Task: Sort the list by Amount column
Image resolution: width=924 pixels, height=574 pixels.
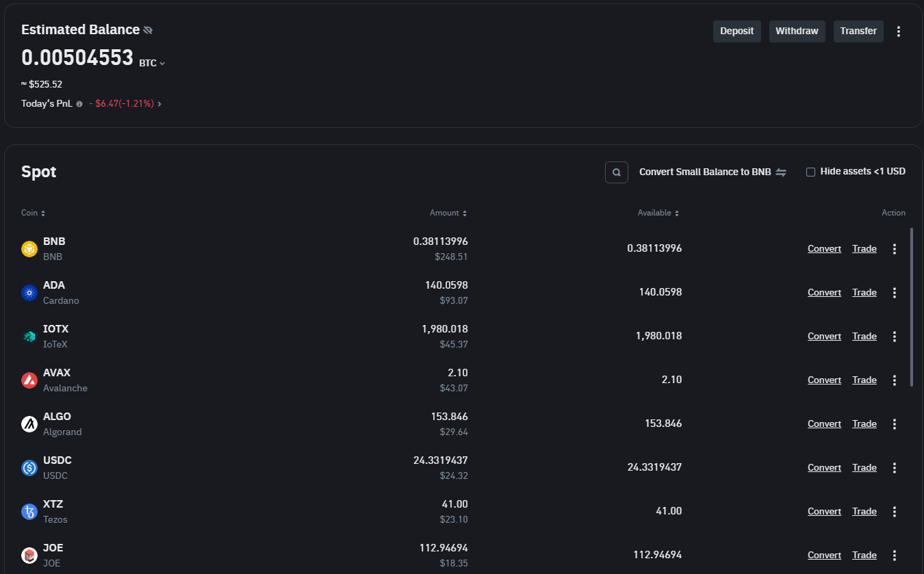Action: pos(448,213)
